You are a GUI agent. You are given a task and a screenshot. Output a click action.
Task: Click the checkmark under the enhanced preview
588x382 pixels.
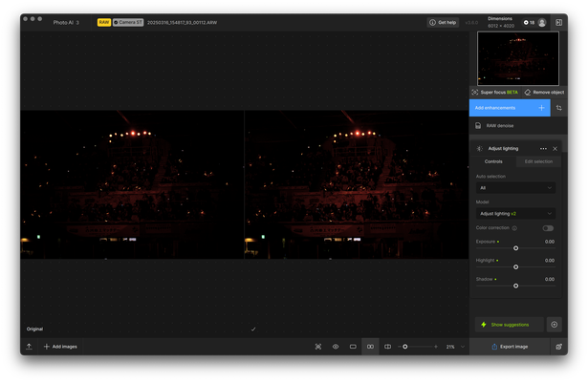[253, 329]
